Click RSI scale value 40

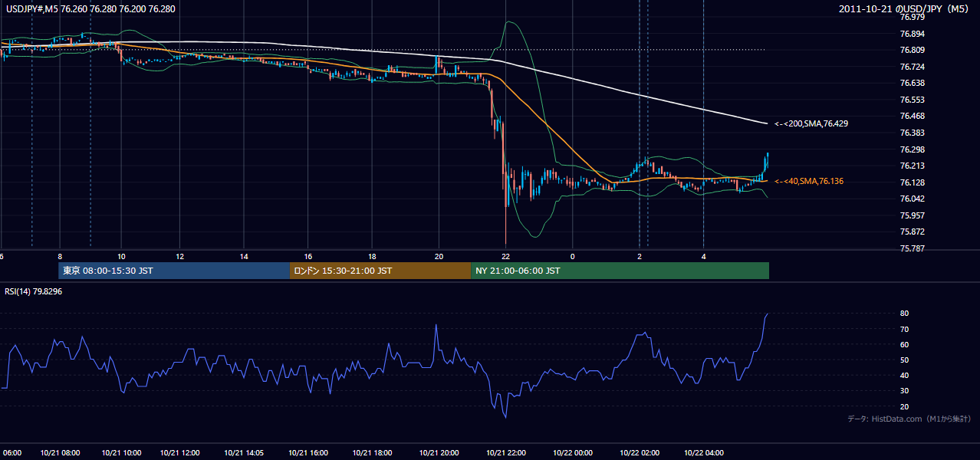(x=904, y=375)
